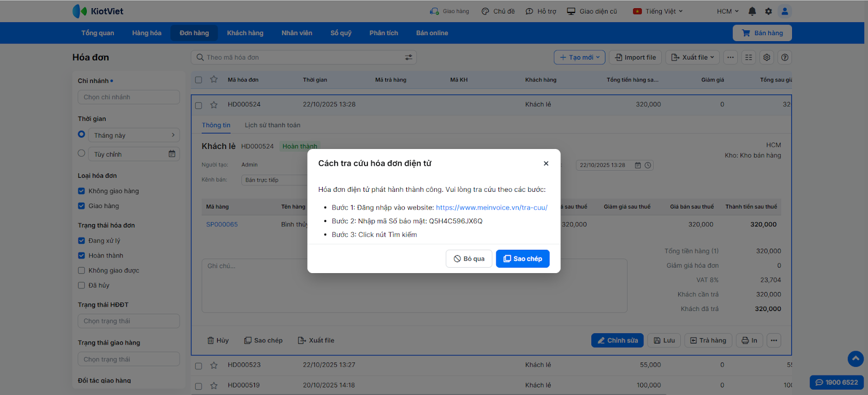The height and width of the screenshot is (395, 868).
Task: Open Chủ đề theme option
Action: click(498, 11)
